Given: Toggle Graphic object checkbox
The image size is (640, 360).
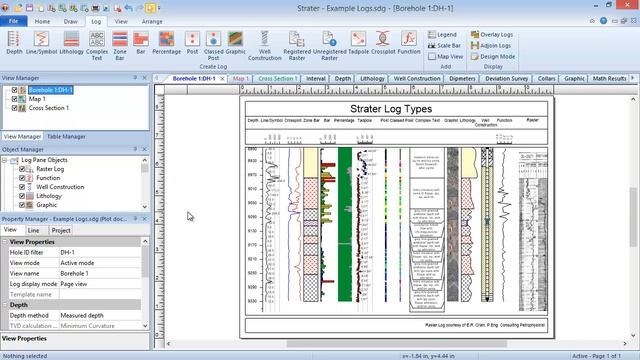Looking at the screenshot, I should pos(22,205).
